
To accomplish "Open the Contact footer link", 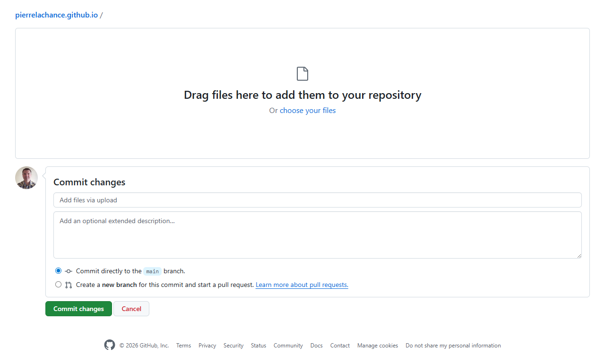I will pos(340,346).
